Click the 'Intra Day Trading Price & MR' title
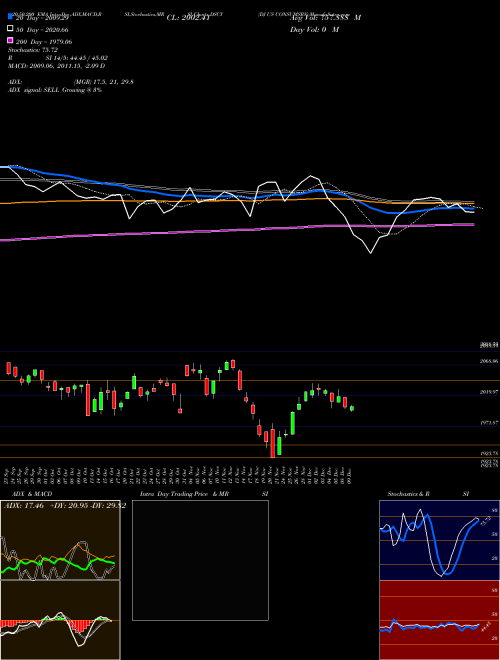Viewport: 500px width, 660px height. pyautogui.click(x=184, y=494)
